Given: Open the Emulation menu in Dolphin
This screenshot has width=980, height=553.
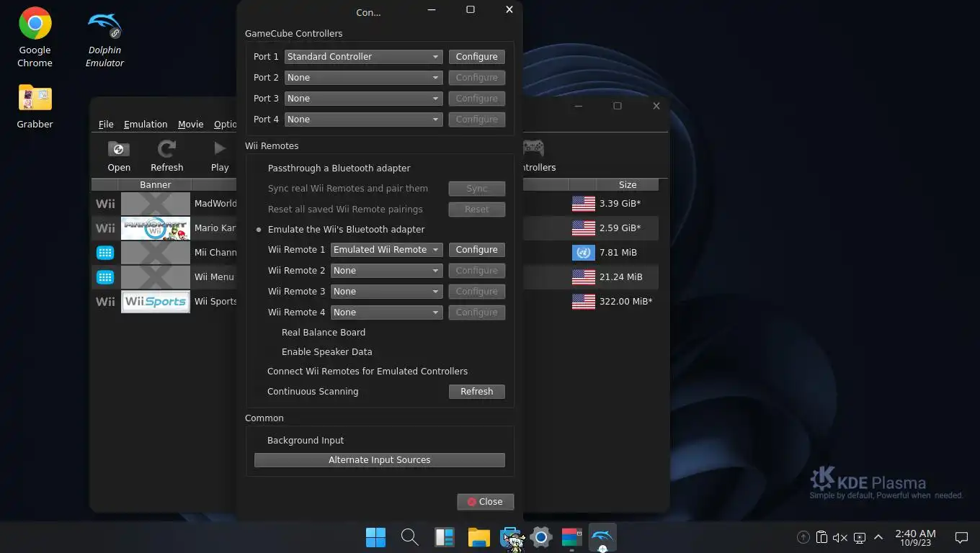Looking at the screenshot, I should tap(146, 124).
